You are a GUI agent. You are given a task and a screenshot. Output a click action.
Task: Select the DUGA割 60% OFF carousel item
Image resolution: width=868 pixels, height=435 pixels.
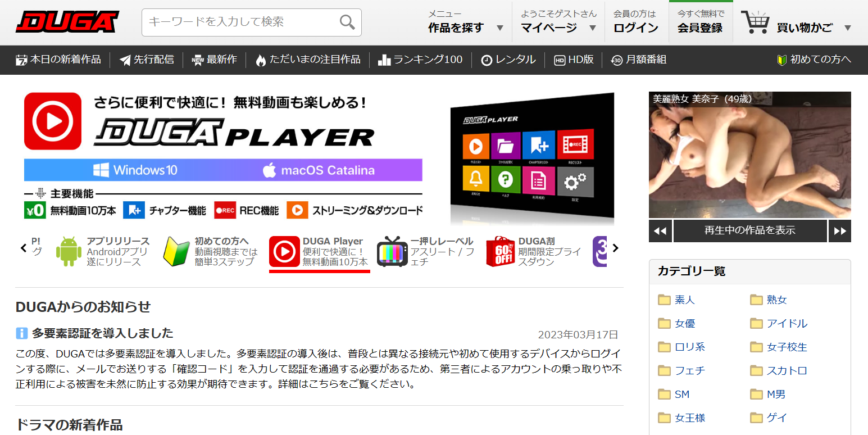point(534,251)
